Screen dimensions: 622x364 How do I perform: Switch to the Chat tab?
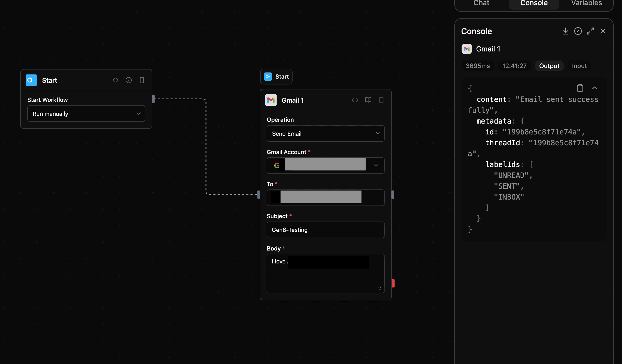point(481,3)
